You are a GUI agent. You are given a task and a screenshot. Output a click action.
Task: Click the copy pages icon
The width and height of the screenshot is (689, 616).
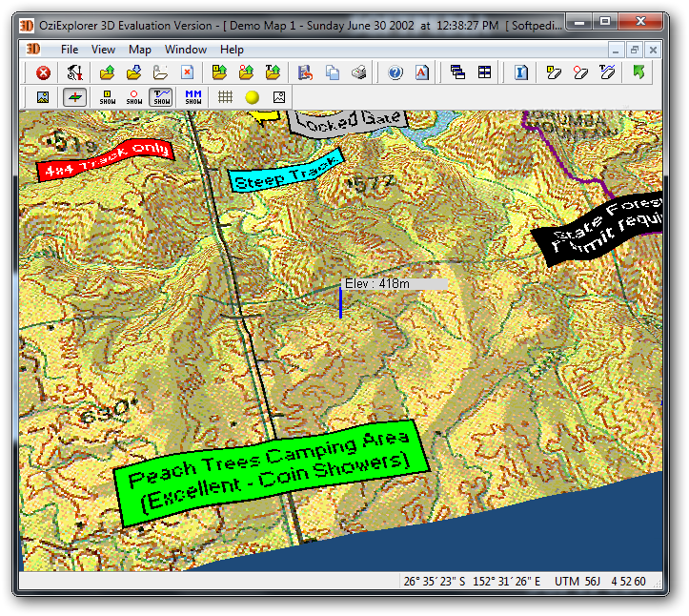pyautogui.click(x=333, y=72)
